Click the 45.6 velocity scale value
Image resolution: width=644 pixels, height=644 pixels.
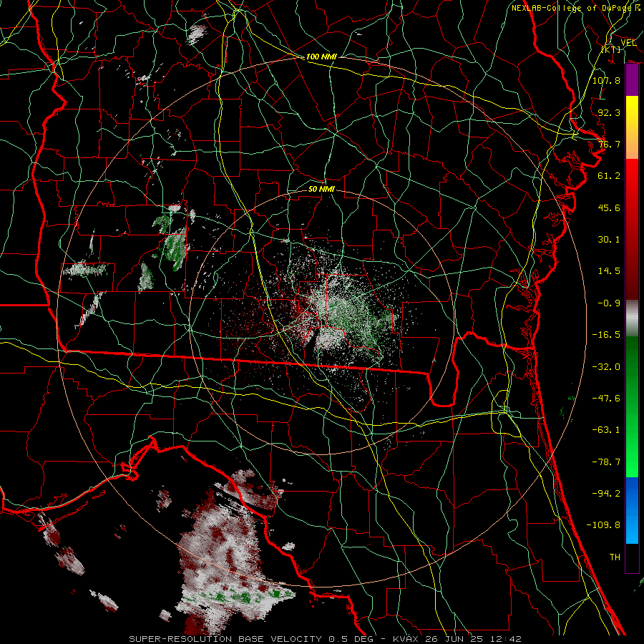[x=609, y=208]
